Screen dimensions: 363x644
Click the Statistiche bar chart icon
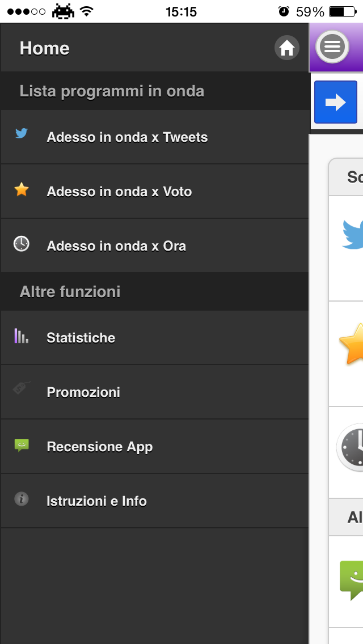coord(22,336)
